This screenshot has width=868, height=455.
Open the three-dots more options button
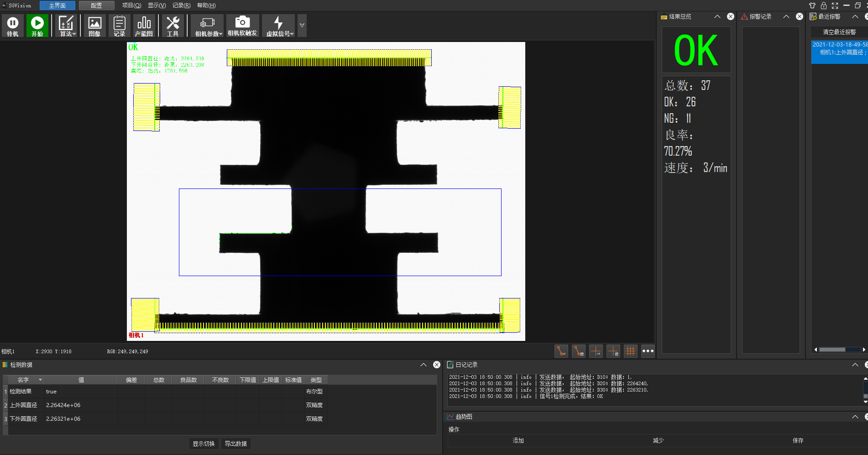click(648, 351)
